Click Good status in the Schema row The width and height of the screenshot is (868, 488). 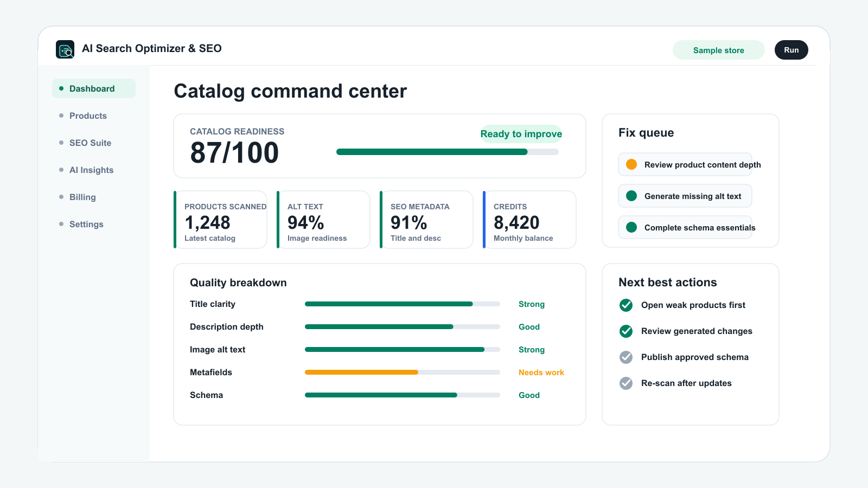pyautogui.click(x=529, y=395)
